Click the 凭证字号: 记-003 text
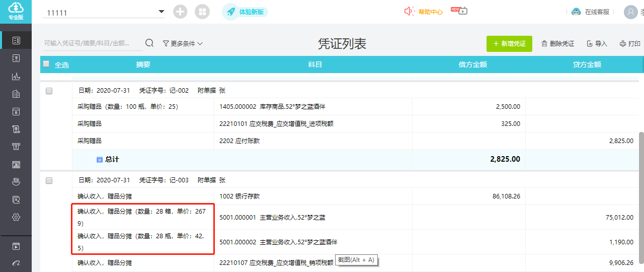Viewport: 644px width, 272px height. [164, 180]
